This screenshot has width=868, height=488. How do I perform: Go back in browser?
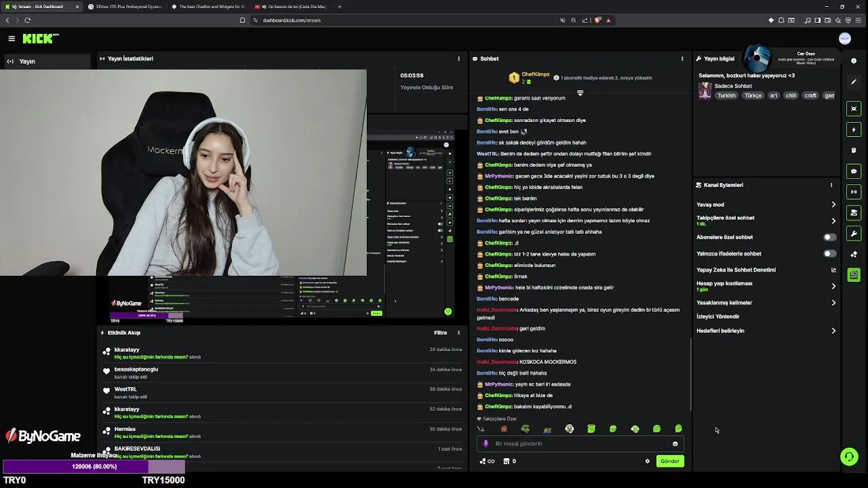(7, 20)
